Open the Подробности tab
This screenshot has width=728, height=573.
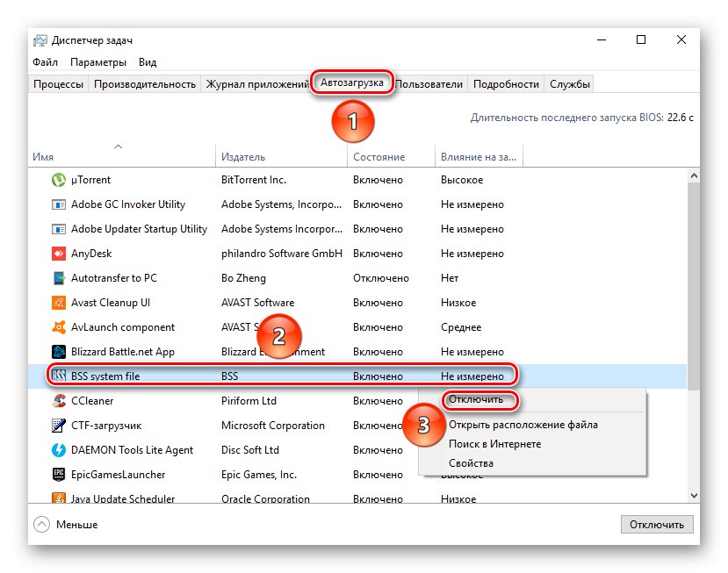[506, 84]
